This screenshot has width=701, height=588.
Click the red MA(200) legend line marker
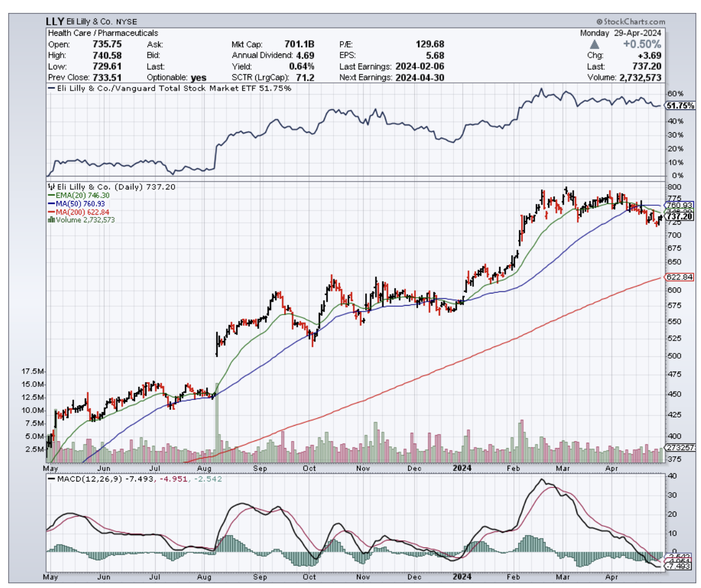[50, 212]
